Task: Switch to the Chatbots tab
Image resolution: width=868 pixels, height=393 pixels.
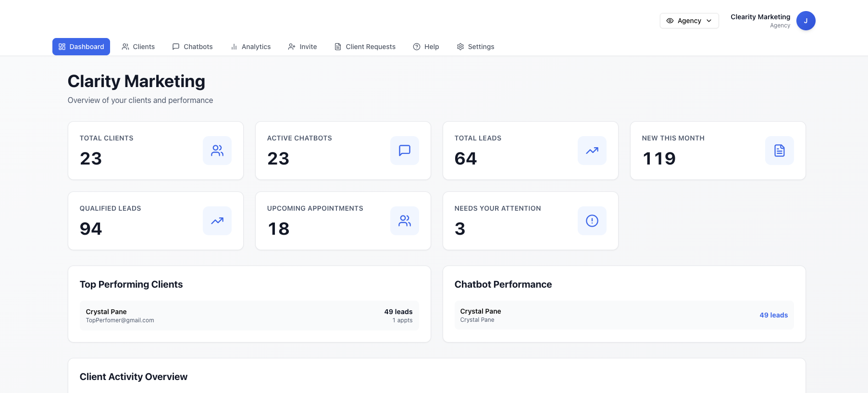Action: point(192,47)
